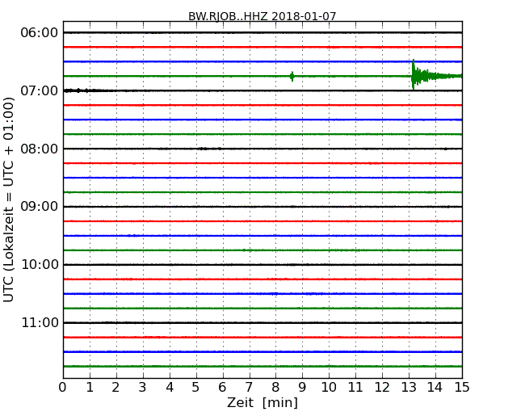Screen dimensions: 525x420
Task: Click x-axis tick label 6
Action: point(222,387)
